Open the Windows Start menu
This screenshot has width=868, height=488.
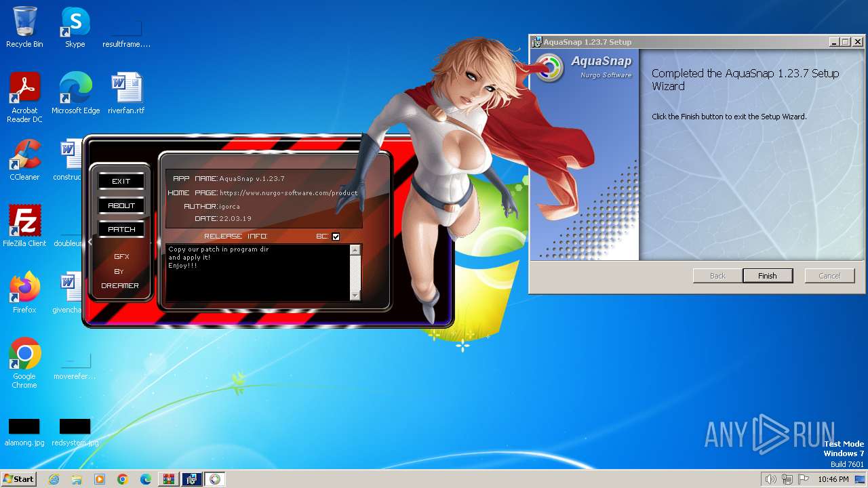pos(18,479)
